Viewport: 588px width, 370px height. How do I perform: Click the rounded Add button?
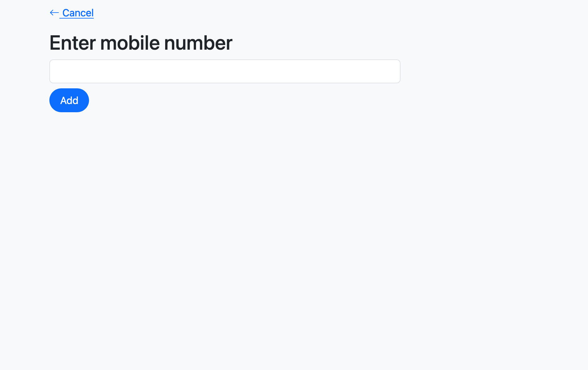tap(69, 100)
